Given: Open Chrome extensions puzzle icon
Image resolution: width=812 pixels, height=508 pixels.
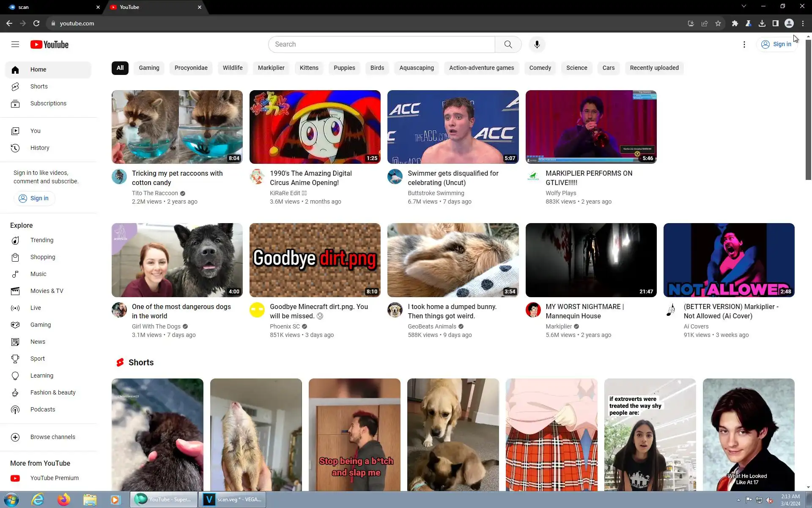Looking at the screenshot, I should pyautogui.click(x=735, y=23).
